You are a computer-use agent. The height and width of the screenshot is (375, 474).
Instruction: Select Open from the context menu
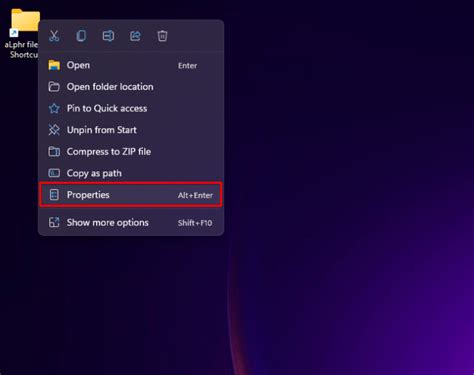pyautogui.click(x=131, y=65)
